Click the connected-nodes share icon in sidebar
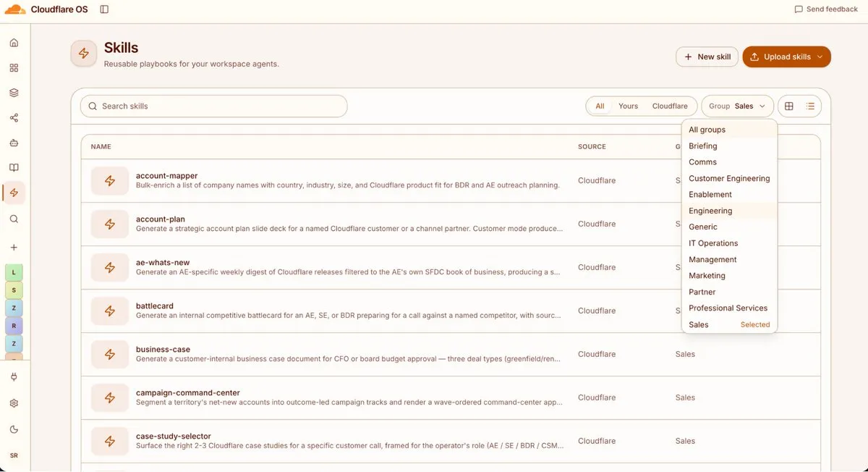 (14, 118)
